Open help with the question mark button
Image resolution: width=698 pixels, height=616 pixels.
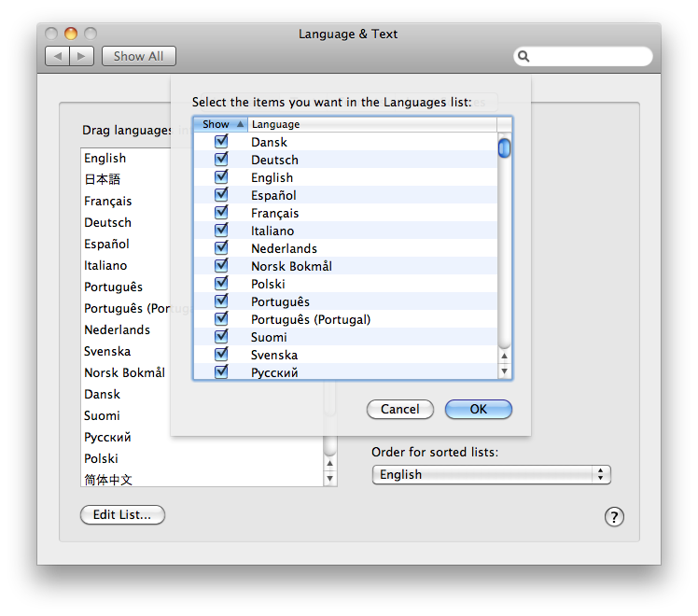click(x=614, y=517)
